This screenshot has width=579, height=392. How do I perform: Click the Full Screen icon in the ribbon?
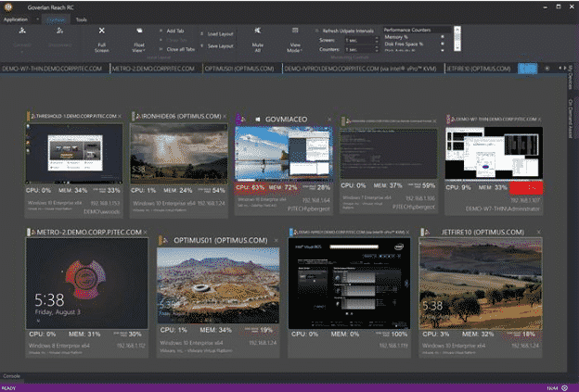[101, 32]
